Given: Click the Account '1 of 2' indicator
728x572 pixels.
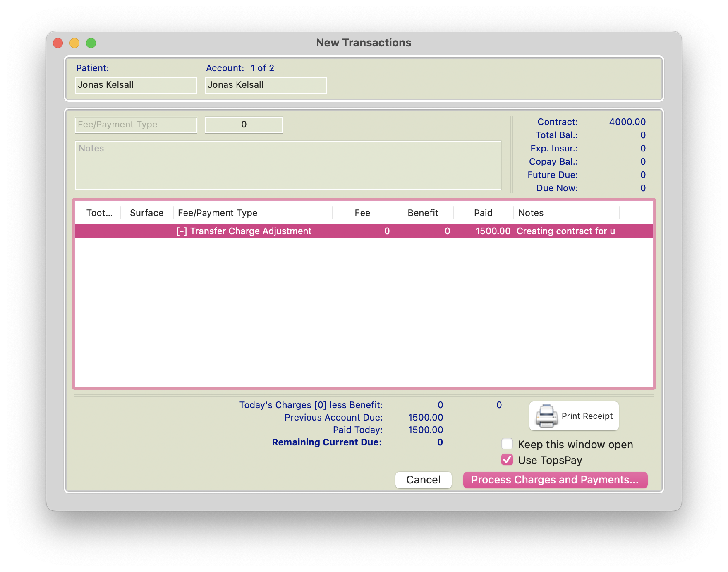Looking at the screenshot, I should [262, 68].
